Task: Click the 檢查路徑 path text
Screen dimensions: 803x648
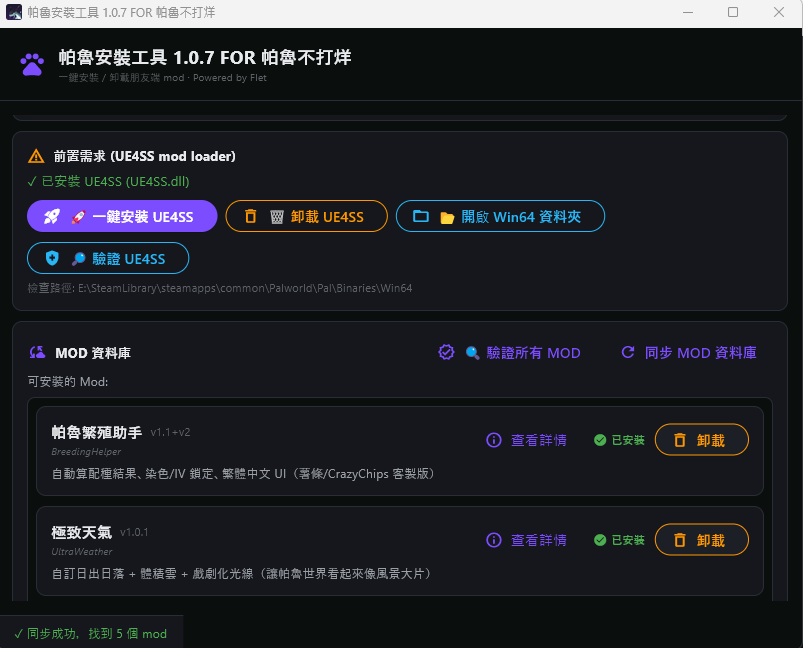Action: coord(220,288)
